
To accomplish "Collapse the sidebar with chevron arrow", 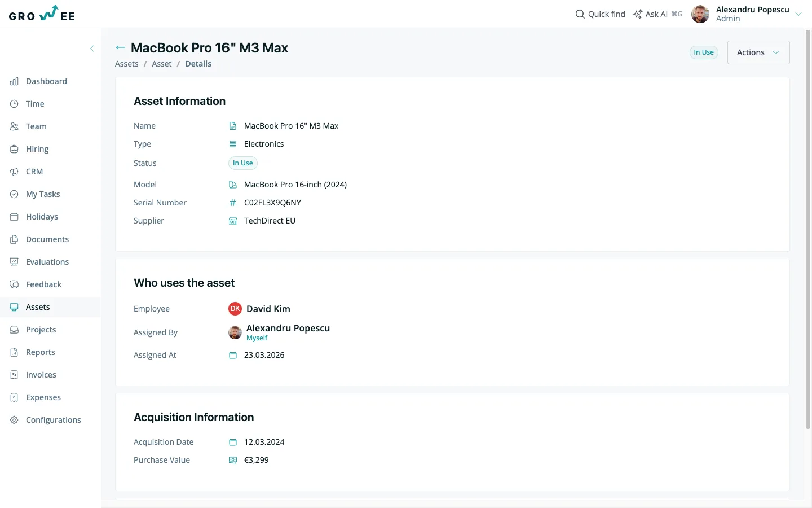I will click(92, 49).
